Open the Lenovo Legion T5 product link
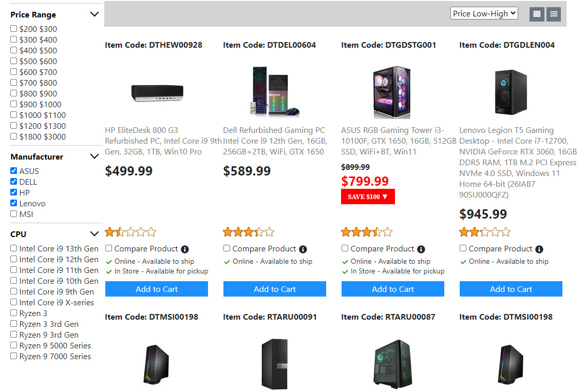Image resolution: width=584 pixels, height=392 pixels. pos(518,162)
